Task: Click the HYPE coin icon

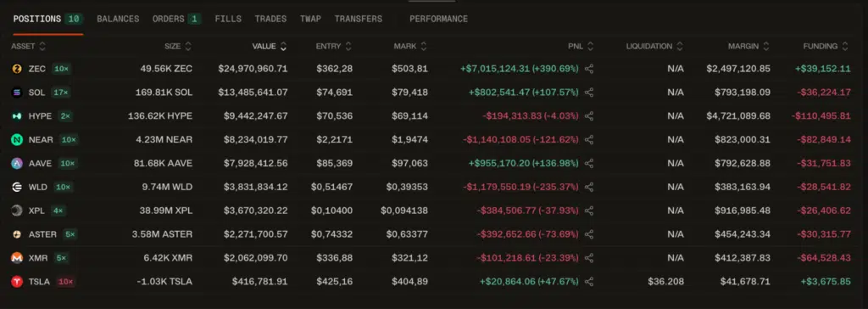Action: (x=17, y=116)
